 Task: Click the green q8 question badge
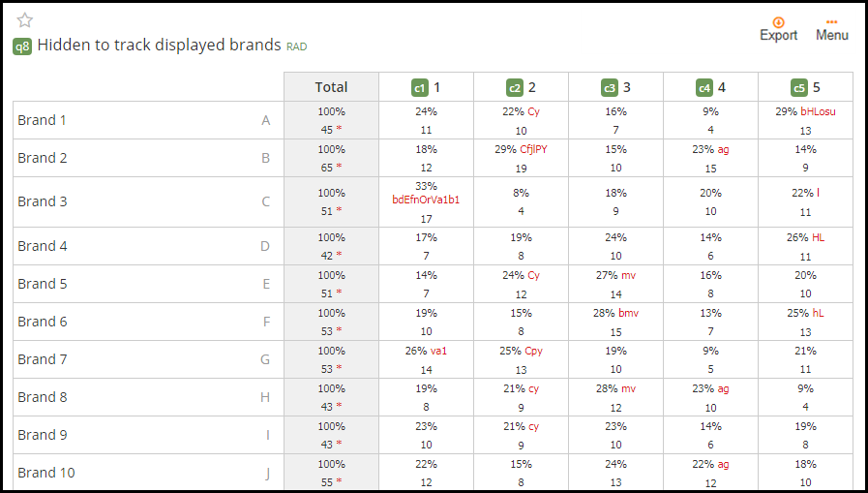tap(22, 46)
